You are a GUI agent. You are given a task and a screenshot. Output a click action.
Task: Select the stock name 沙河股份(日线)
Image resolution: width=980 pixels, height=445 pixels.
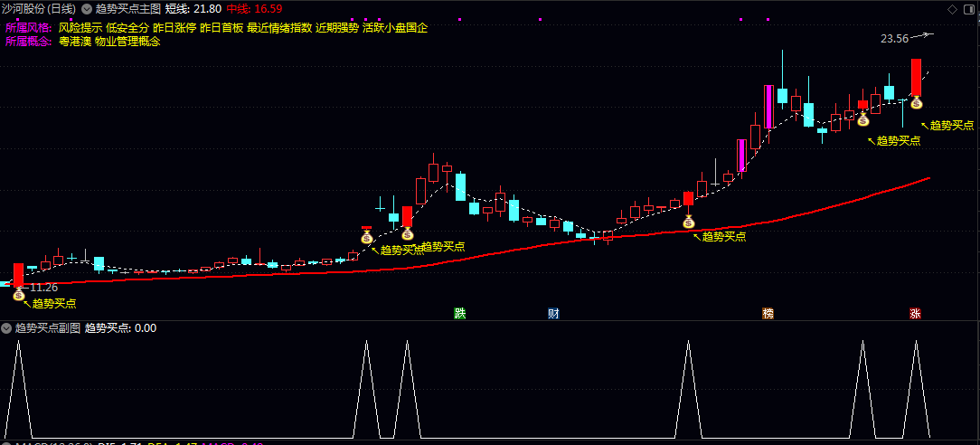pos(40,9)
